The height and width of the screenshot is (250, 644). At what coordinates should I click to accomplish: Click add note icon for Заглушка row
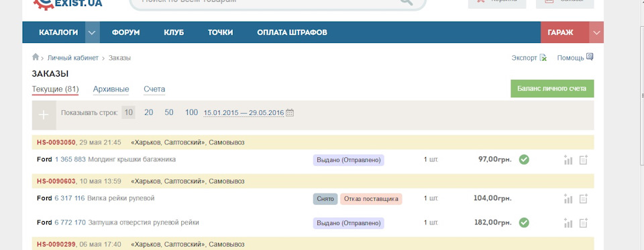pos(584,223)
